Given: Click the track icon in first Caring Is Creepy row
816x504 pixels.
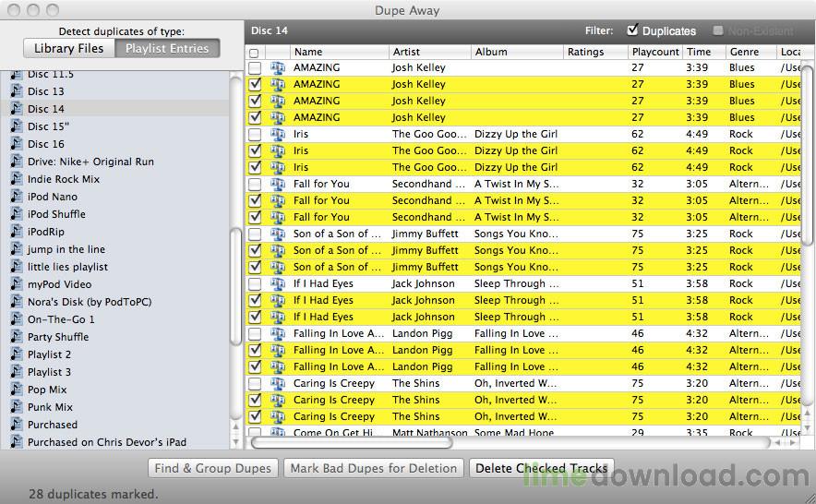Looking at the screenshot, I should [277, 383].
